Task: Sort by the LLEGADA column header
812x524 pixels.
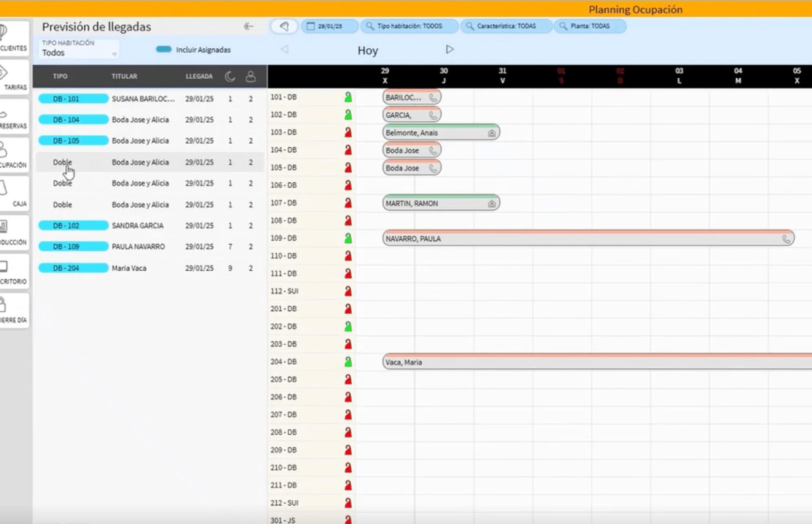Action: pos(199,76)
